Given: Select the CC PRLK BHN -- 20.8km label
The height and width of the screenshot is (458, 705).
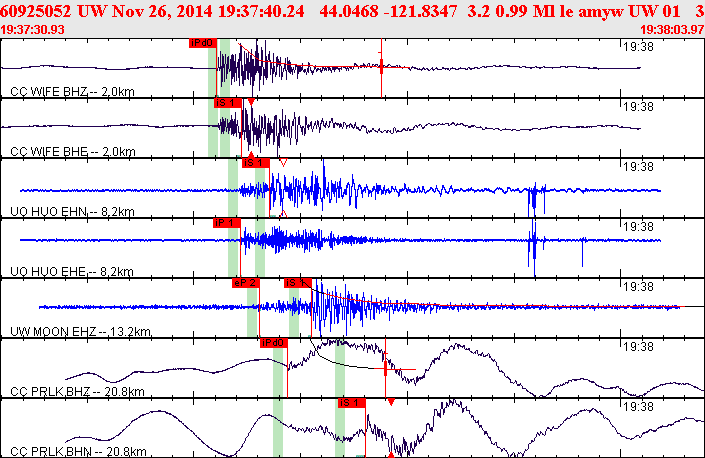Looking at the screenshot, I should click(x=78, y=452).
